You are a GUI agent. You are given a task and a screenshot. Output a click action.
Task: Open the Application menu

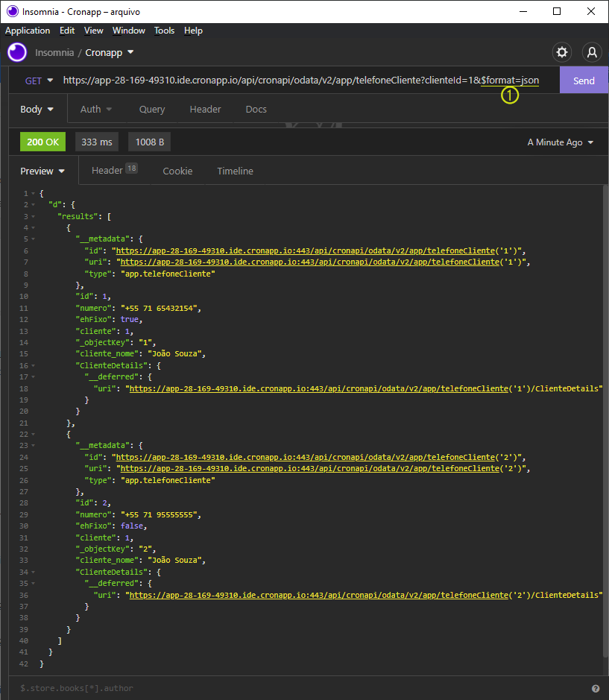pos(28,31)
